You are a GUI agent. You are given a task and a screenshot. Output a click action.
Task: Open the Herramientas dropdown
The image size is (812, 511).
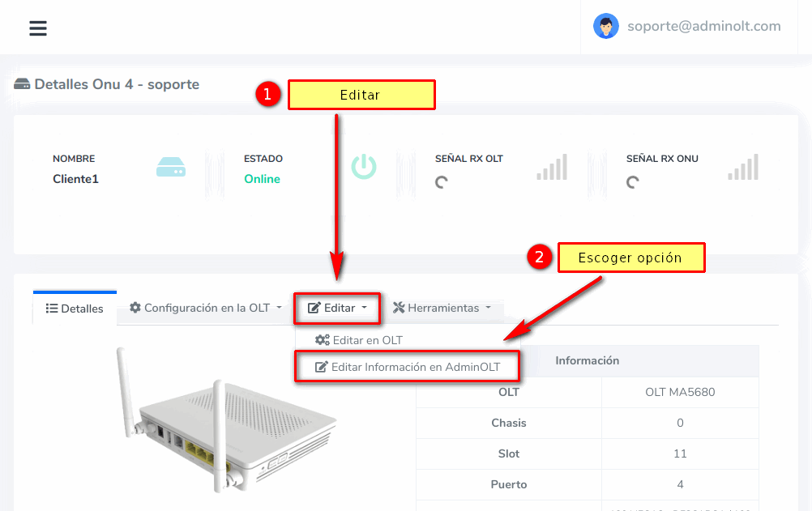[442, 308]
